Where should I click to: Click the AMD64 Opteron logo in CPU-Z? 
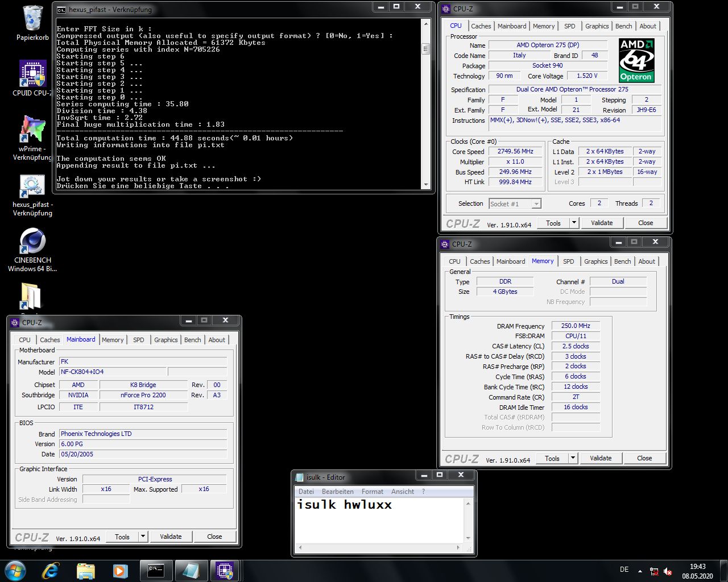636,61
